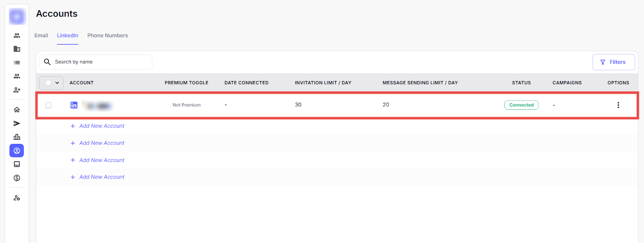Open the inbox tray icon in sidebar
The height and width of the screenshot is (243, 644).
(x=17, y=164)
